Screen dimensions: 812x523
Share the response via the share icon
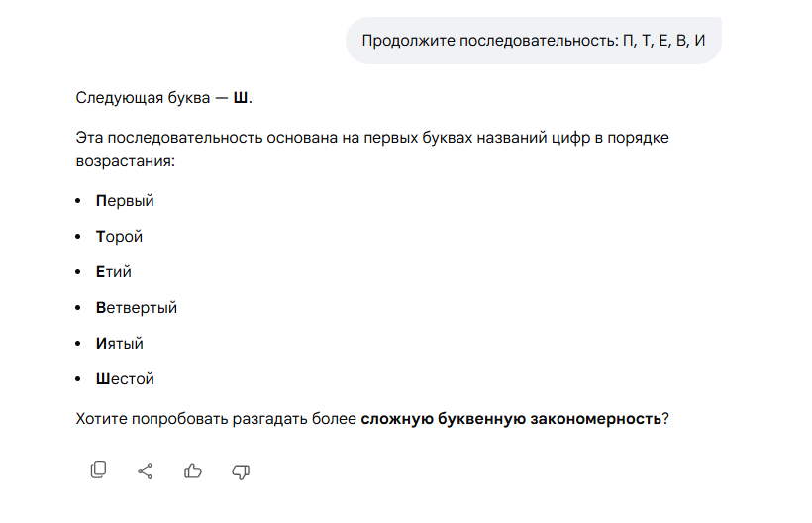145,471
